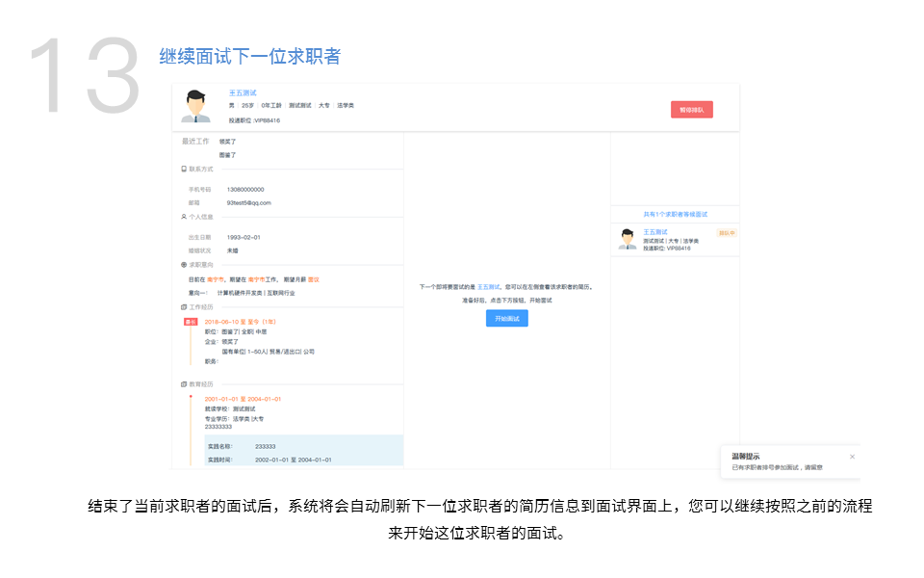
Task: Click 王五测试 link in the next-interview message
Action: 488,287
